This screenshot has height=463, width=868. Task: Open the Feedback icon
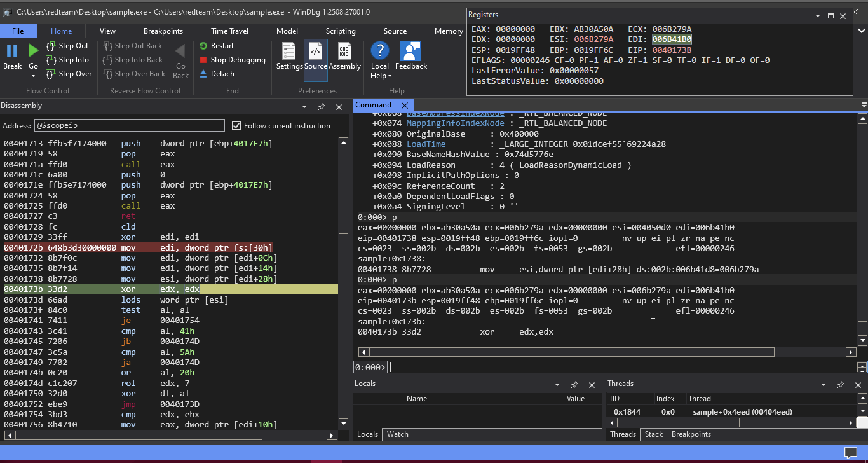(410, 51)
